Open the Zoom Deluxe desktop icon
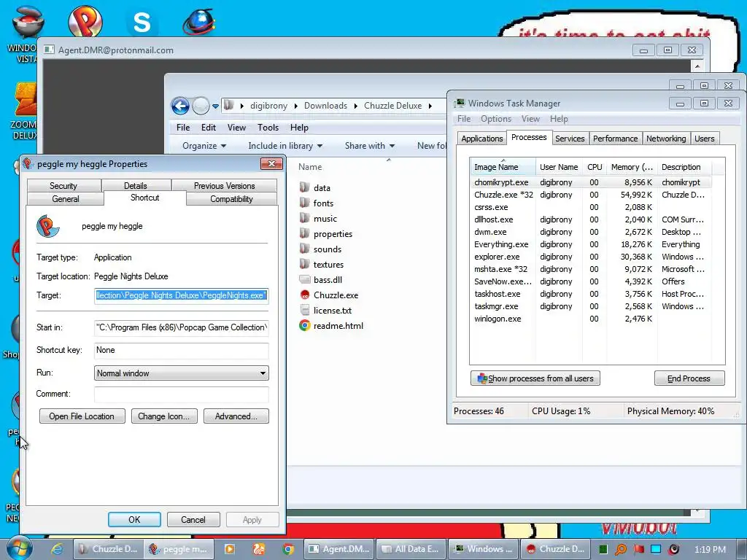The height and width of the screenshot is (560, 747). pos(26,100)
